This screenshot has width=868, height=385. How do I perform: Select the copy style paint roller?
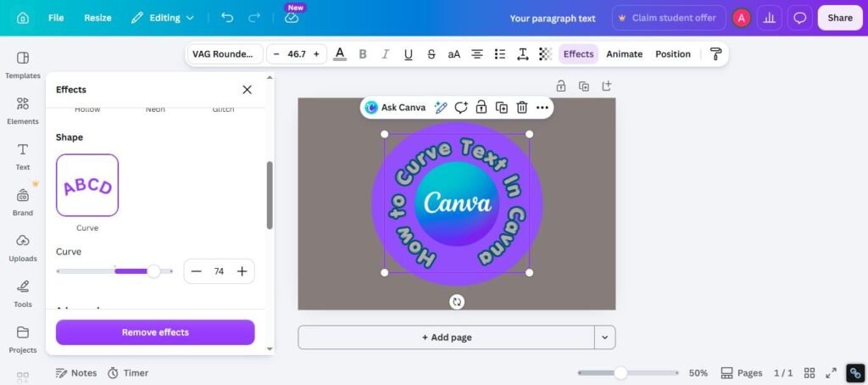[x=715, y=53]
